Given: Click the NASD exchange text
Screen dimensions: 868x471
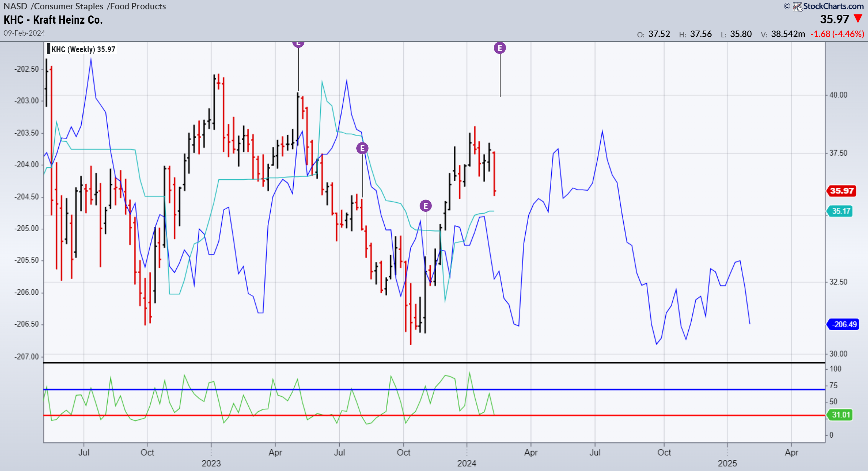Looking at the screenshot, I should tap(15, 6).
